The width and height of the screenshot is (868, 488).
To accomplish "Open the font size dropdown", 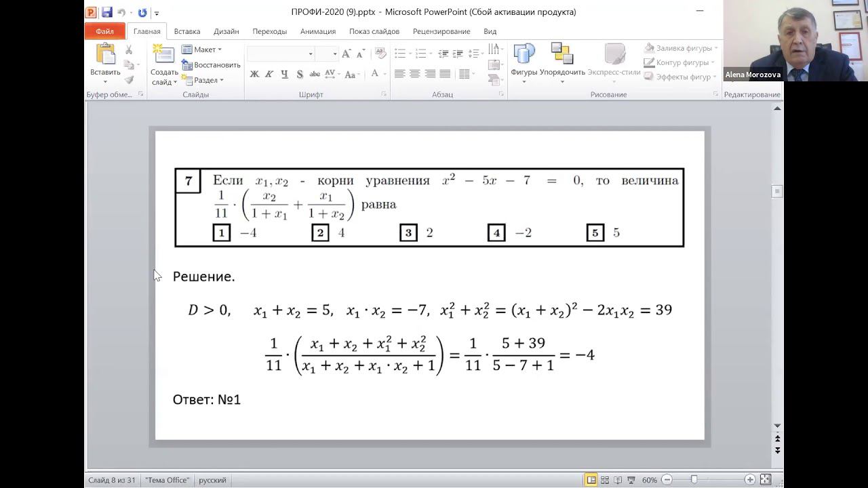I will coord(335,54).
